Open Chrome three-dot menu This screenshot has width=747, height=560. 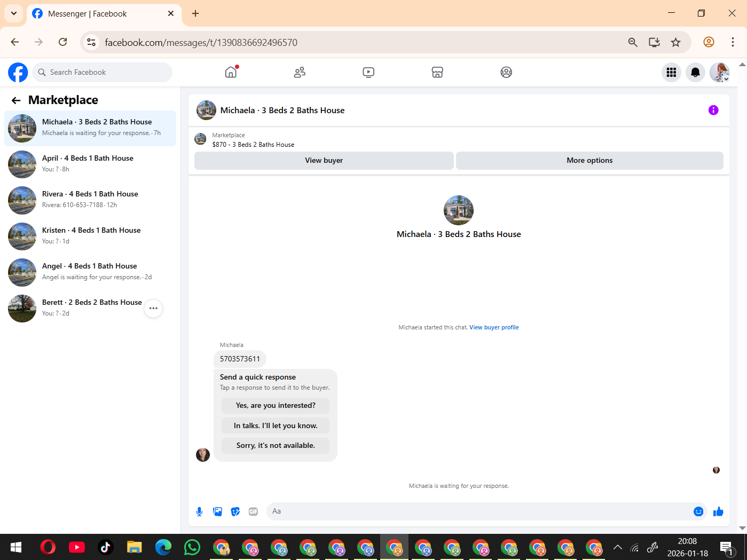[733, 42]
